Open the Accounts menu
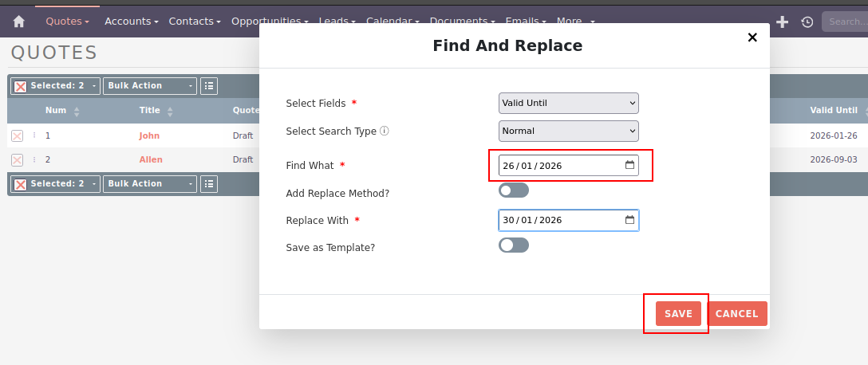This screenshot has height=365, width=868. click(x=131, y=22)
